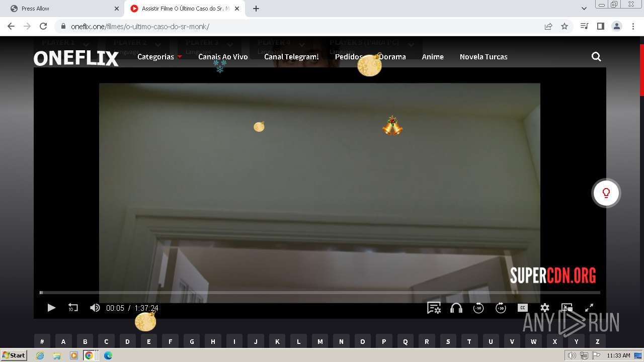Screen dimensions: 644x362
Task: Go to ONEFLIX homepage via the logo
Action: [x=76, y=58]
